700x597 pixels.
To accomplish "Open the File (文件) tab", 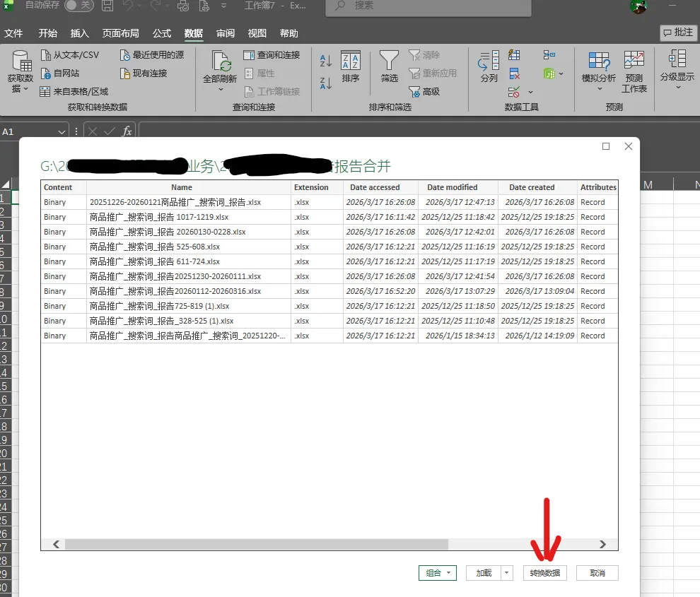I will click(13, 33).
